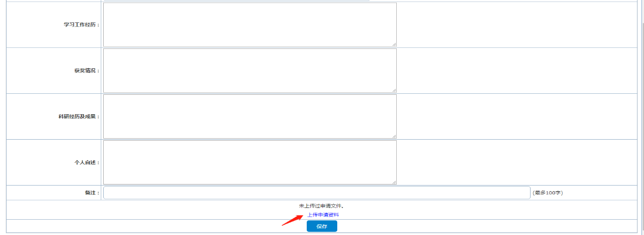Click the 个人自述 text area resize grip
Screen dimensions: 644x235
[394, 182]
